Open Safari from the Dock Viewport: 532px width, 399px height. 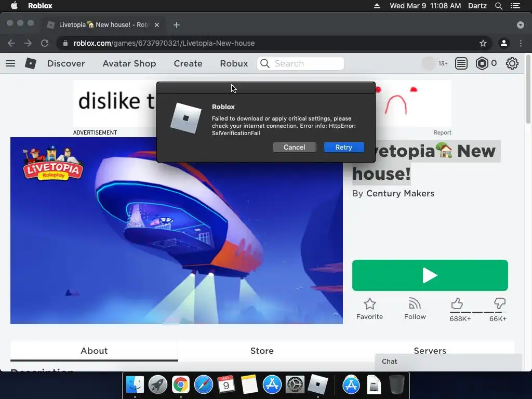click(204, 385)
